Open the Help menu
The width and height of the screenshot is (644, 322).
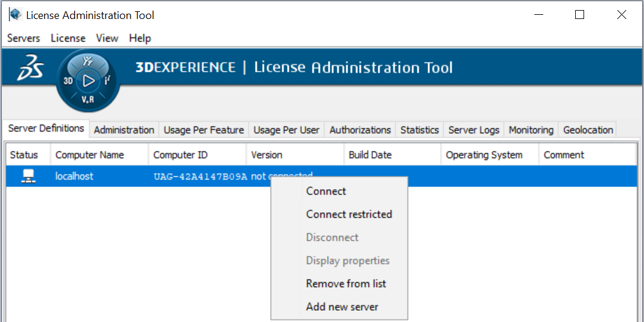click(140, 38)
